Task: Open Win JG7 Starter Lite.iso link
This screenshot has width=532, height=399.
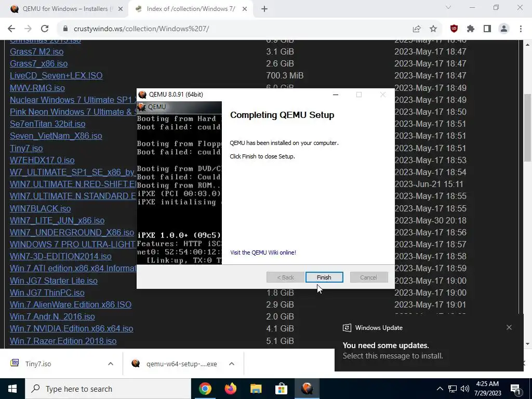Action: 54,281
